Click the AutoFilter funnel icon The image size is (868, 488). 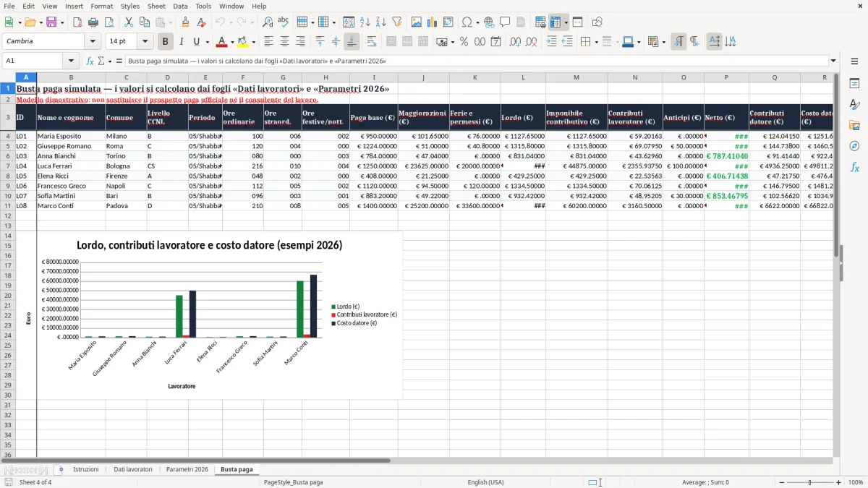point(396,22)
